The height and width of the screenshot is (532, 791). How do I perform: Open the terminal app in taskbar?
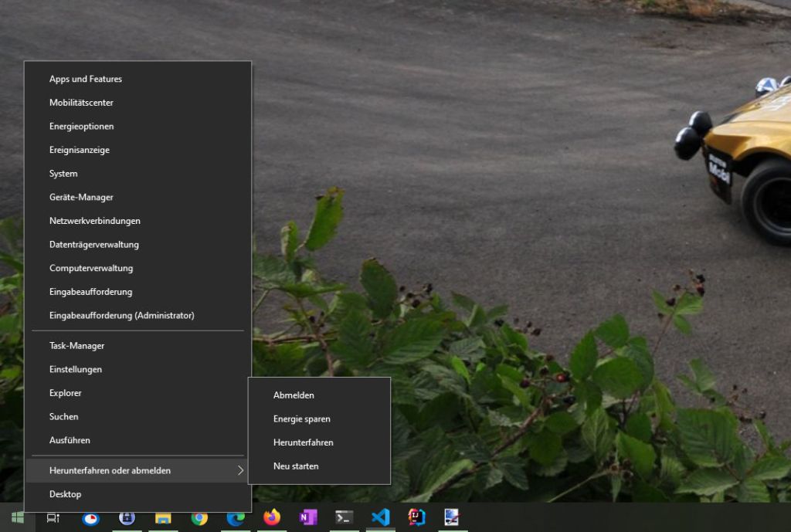coord(345,517)
